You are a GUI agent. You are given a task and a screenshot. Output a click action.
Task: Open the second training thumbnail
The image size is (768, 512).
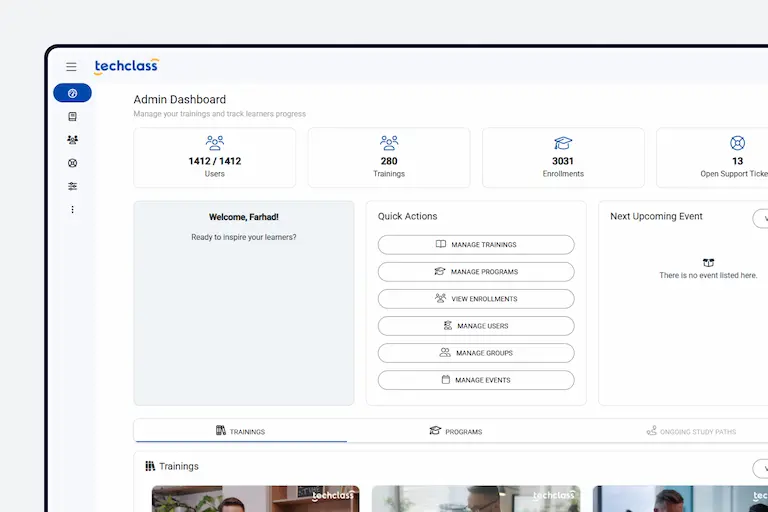(x=476, y=499)
